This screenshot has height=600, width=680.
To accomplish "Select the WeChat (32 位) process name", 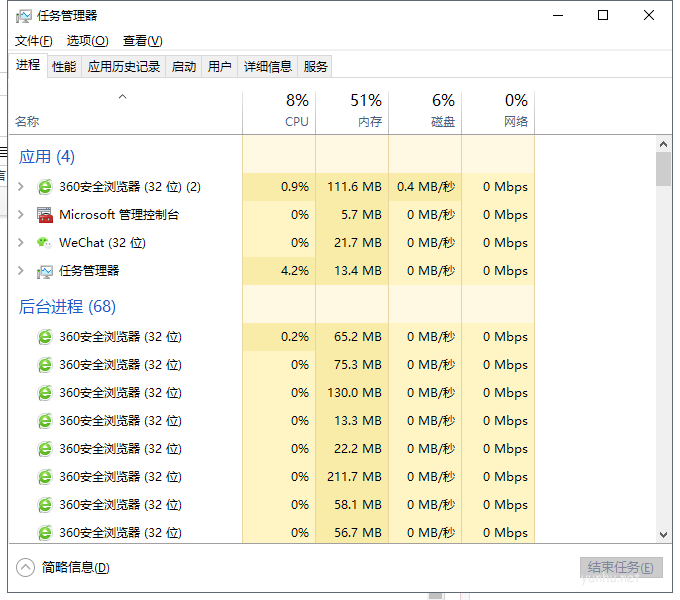I will tap(102, 243).
